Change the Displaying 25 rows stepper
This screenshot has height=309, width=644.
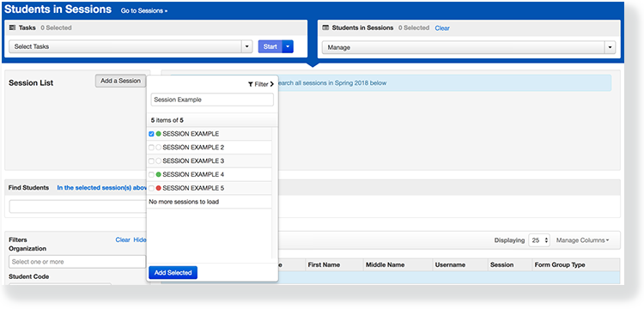[540, 240]
